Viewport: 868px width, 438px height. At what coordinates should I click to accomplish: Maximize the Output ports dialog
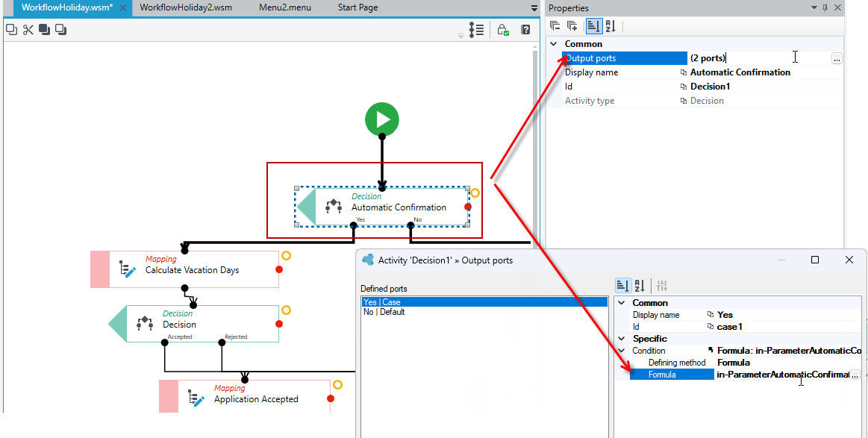click(x=815, y=260)
